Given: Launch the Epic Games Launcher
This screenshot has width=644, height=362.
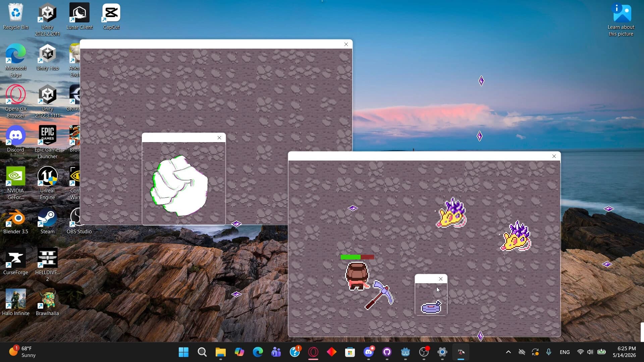Looking at the screenshot, I should 47,142.
